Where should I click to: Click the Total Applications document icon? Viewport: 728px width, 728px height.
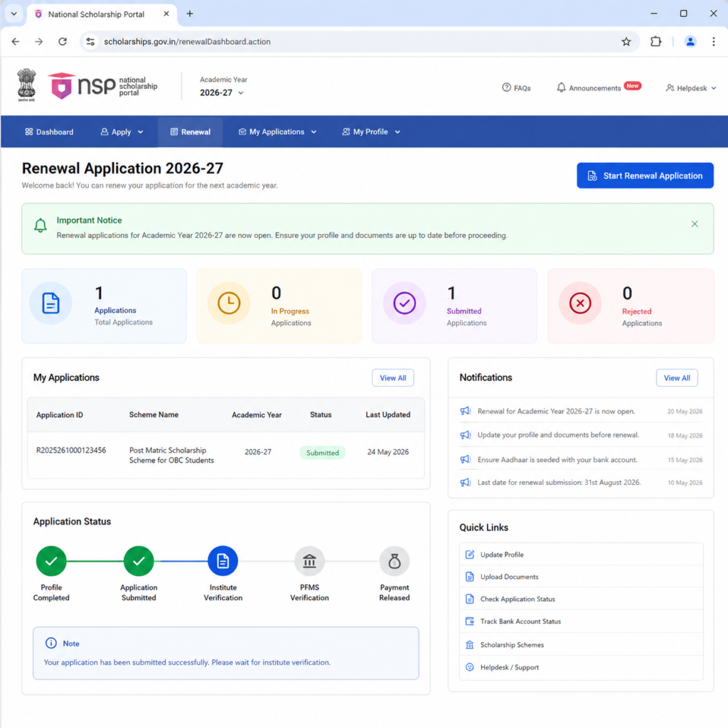[50, 303]
